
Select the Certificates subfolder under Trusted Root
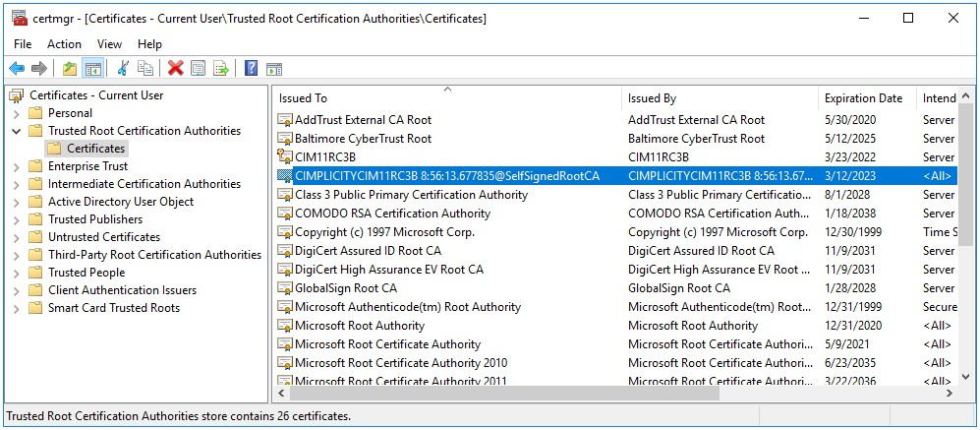[x=96, y=149]
